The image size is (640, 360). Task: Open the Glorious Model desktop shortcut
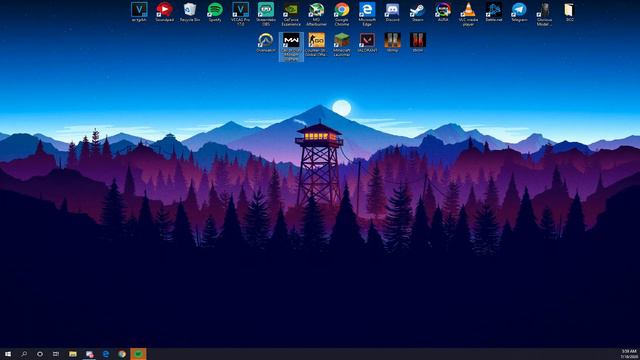(x=544, y=14)
